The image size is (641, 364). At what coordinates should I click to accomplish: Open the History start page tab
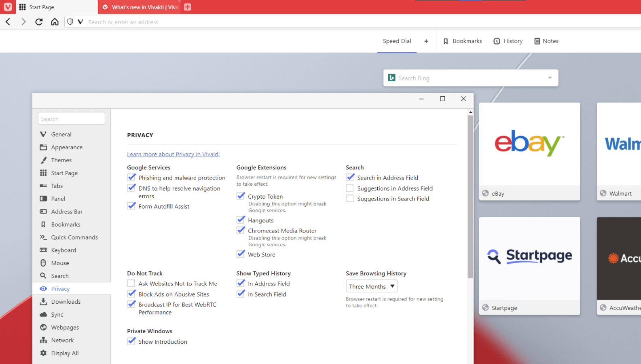508,41
